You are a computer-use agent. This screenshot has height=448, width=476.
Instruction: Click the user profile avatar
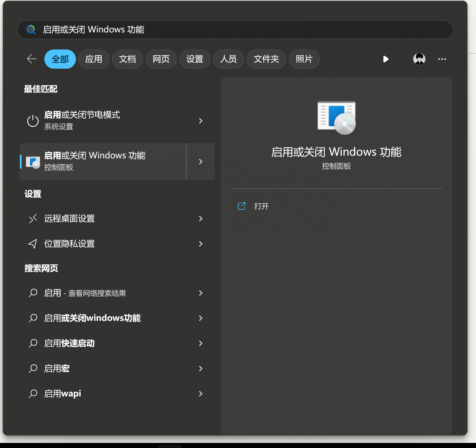419,59
